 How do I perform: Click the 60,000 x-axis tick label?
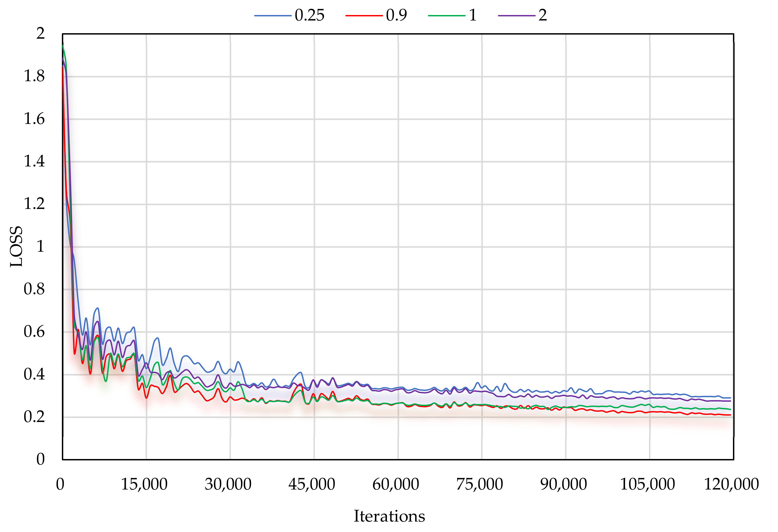pyautogui.click(x=396, y=484)
